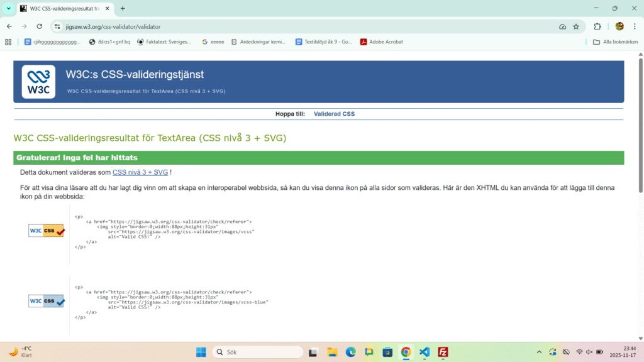The image size is (644, 362).
Task: Bookmark this page with the star icon
Action: [x=576, y=26]
